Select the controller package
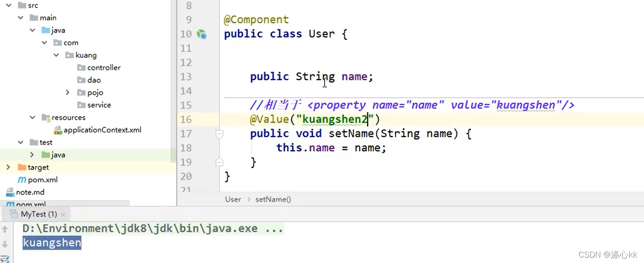The image size is (644, 263). point(104,68)
